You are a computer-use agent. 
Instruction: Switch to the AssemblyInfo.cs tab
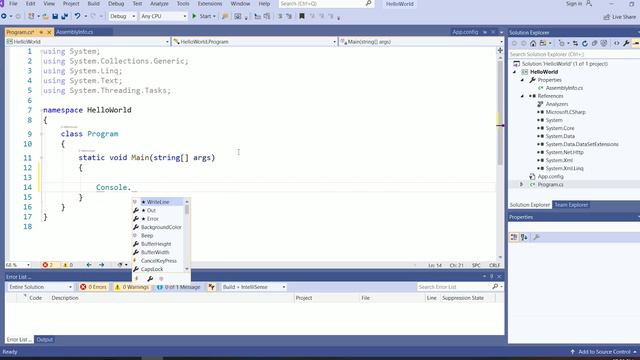[74, 32]
